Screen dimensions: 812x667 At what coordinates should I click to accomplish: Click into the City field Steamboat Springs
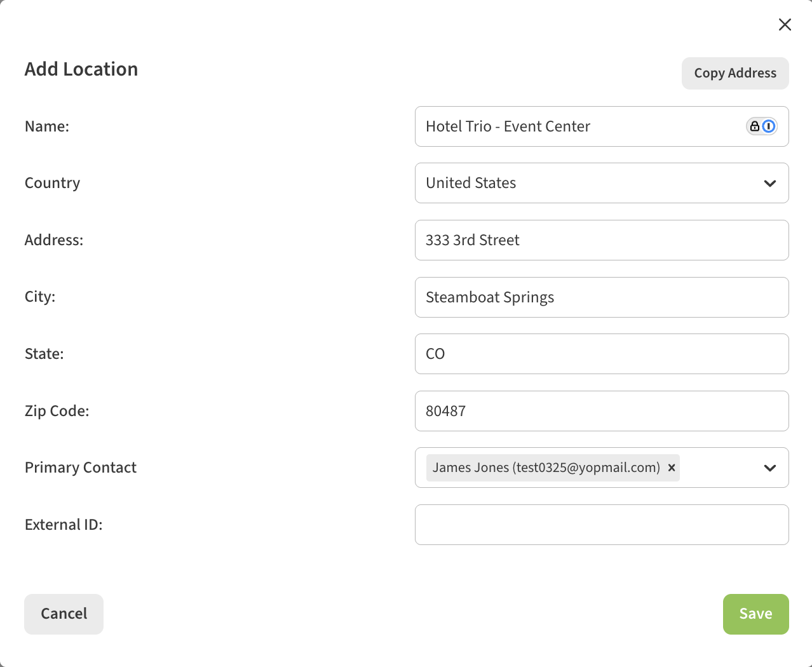point(601,297)
